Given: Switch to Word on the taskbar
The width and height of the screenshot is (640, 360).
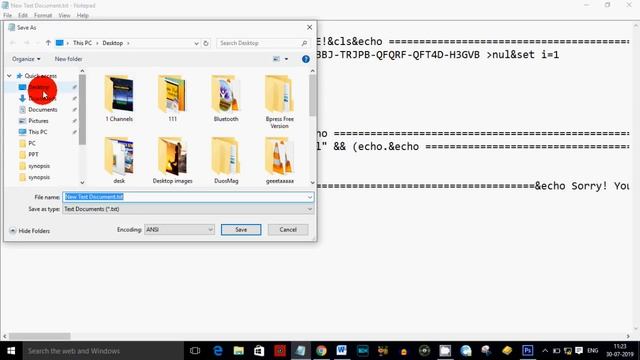Looking at the screenshot, I should pos(342,351).
